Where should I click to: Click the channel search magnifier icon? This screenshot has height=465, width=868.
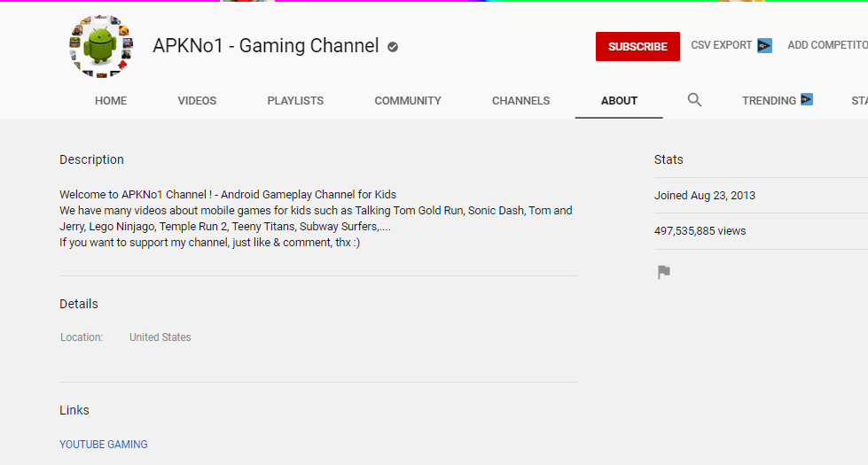[x=695, y=100]
